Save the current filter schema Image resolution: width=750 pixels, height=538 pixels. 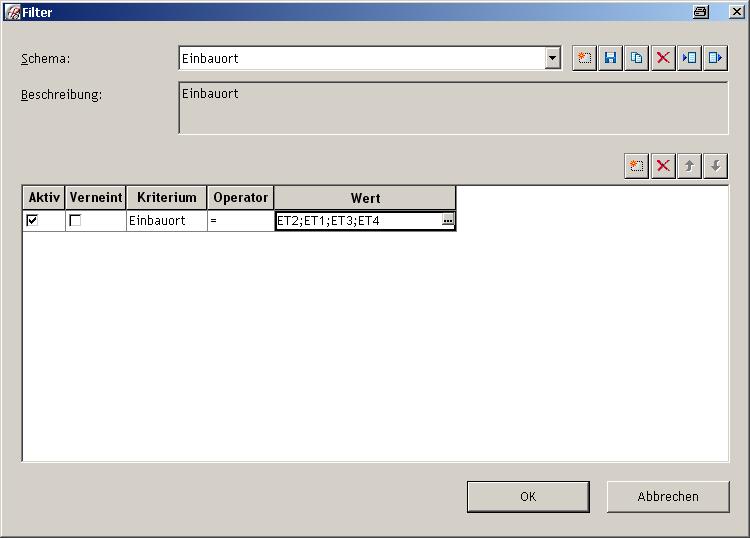611,58
